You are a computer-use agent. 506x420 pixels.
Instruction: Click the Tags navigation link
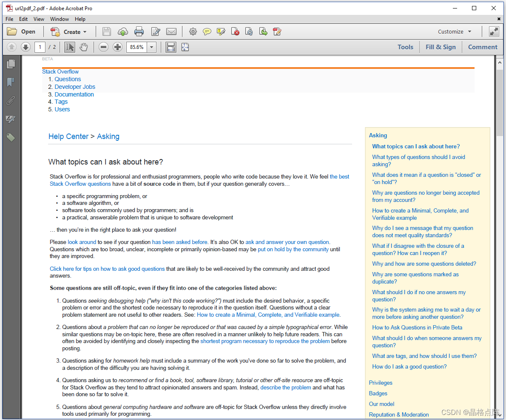(x=61, y=102)
